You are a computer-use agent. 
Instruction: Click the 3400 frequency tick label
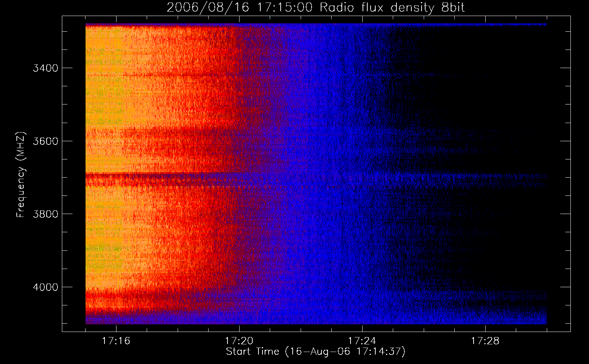pyautogui.click(x=46, y=68)
